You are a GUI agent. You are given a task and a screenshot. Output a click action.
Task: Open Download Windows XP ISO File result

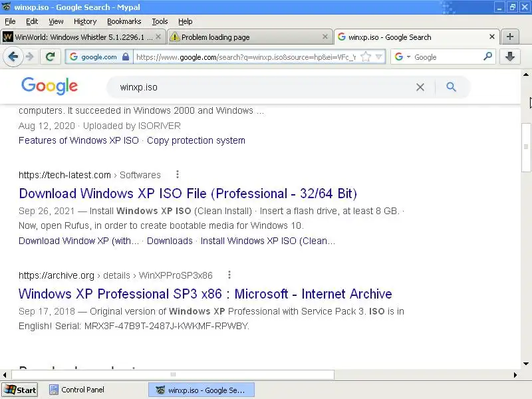(188, 194)
